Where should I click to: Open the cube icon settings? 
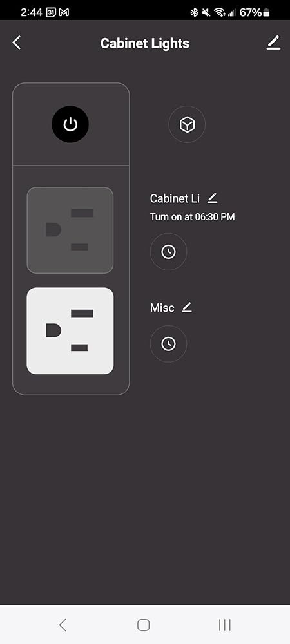click(x=187, y=124)
